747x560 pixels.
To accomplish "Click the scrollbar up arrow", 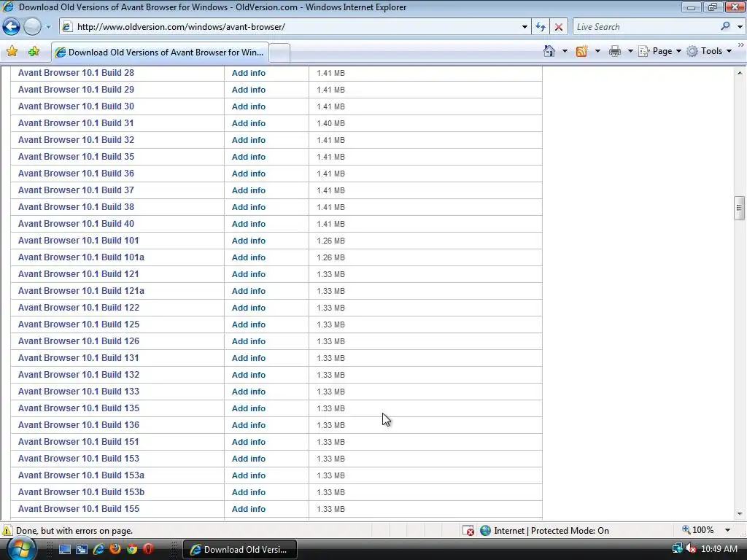I will [740, 73].
